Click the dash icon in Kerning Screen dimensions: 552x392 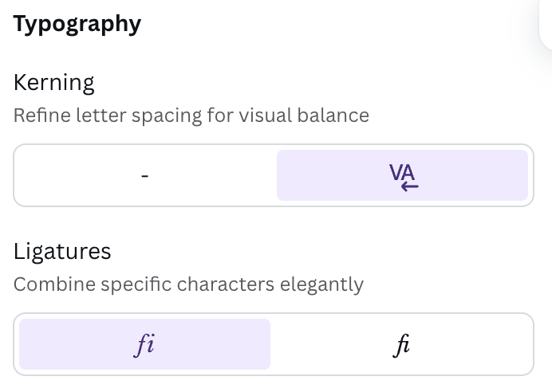(144, 175)
